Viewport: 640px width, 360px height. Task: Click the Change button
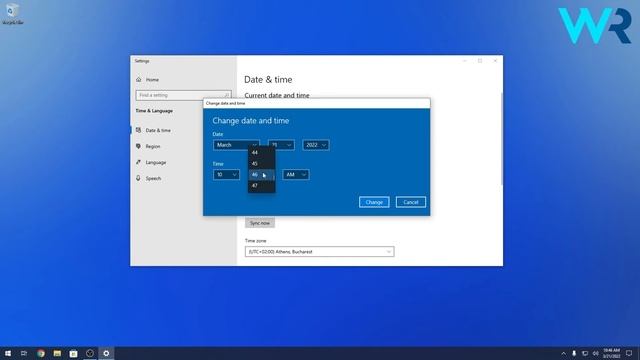coord(374,202)
